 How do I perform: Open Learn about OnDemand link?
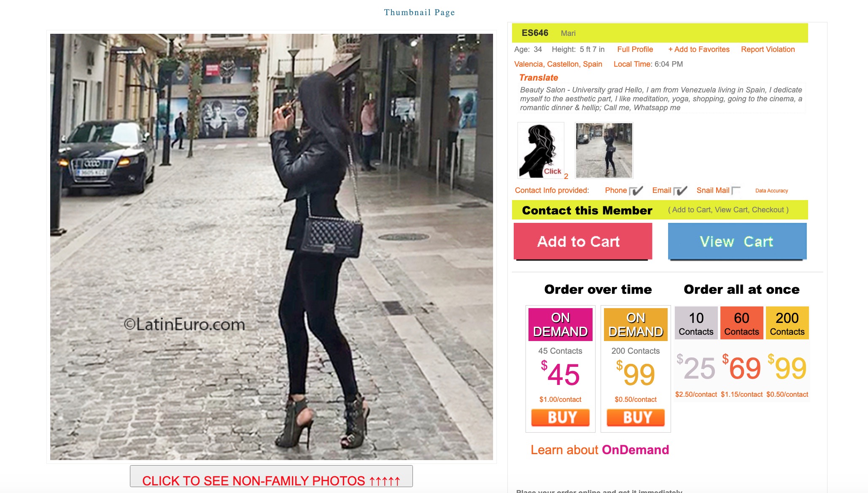[600, 450]
